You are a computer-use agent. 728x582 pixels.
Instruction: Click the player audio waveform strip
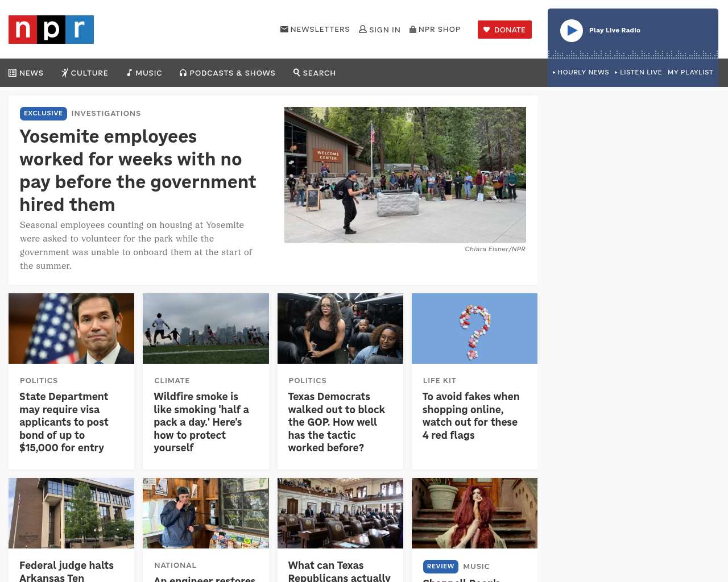pos(633,54)
